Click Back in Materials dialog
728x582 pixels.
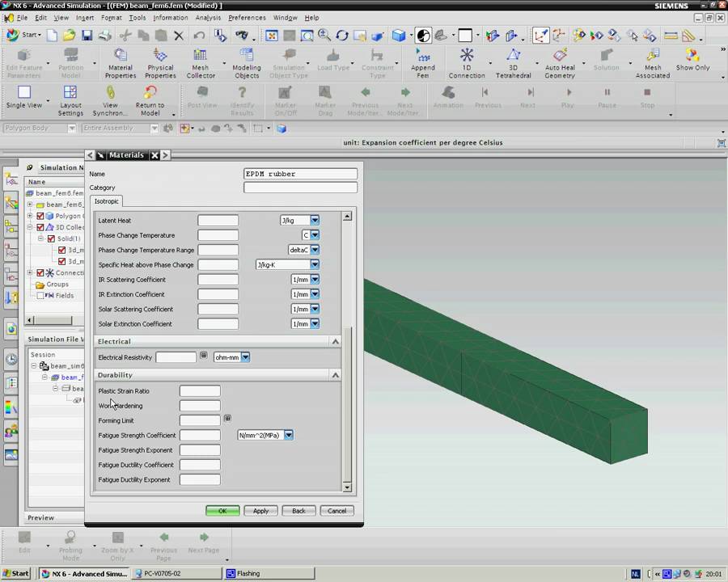click(298, 511)
